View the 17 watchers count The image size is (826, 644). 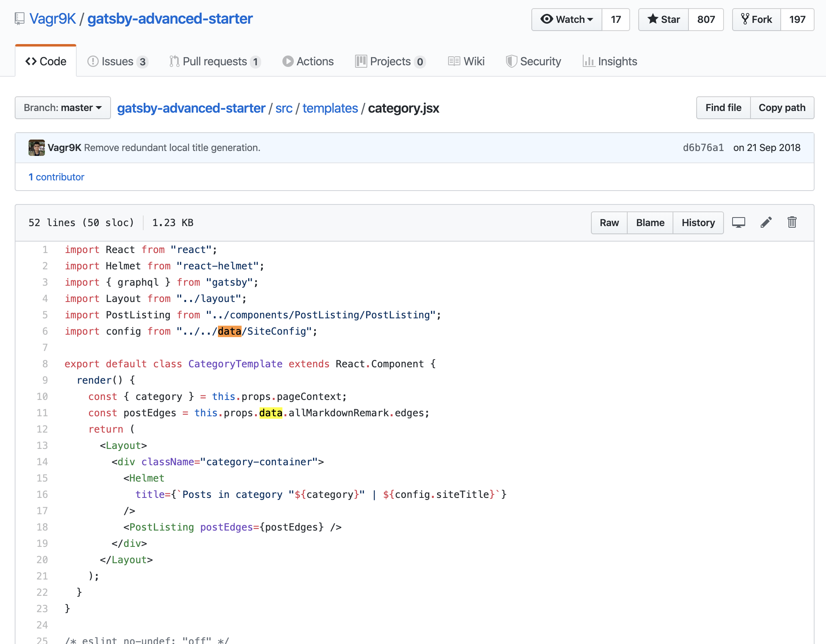(616, 20)
